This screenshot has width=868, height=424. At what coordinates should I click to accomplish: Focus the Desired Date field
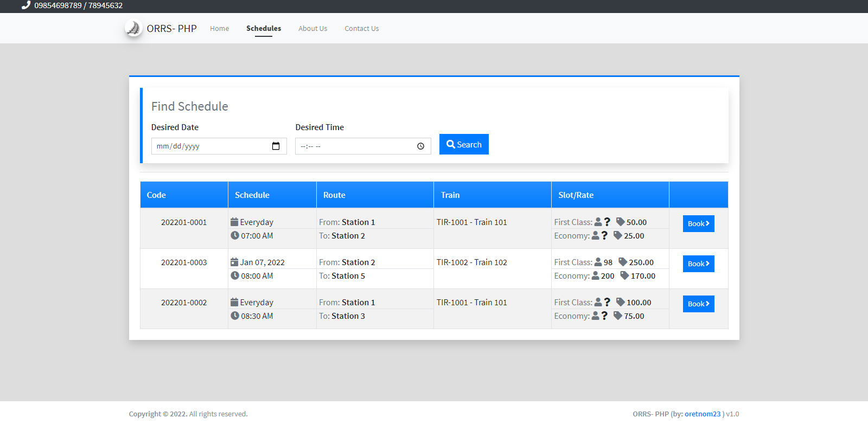219,146
